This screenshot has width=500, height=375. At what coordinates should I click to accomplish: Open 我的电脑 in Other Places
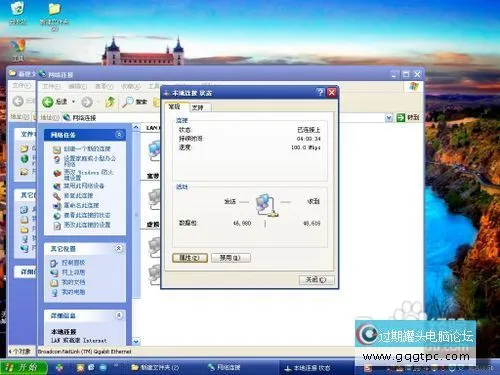74,292
